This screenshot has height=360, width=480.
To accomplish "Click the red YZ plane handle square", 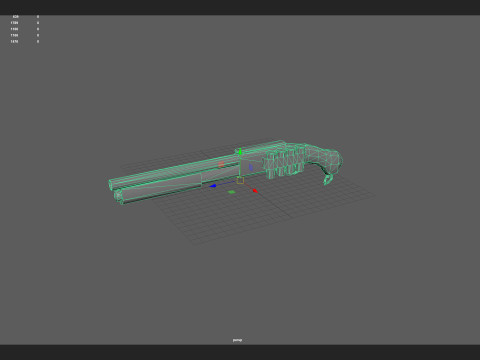I will [x=221, y=164].
